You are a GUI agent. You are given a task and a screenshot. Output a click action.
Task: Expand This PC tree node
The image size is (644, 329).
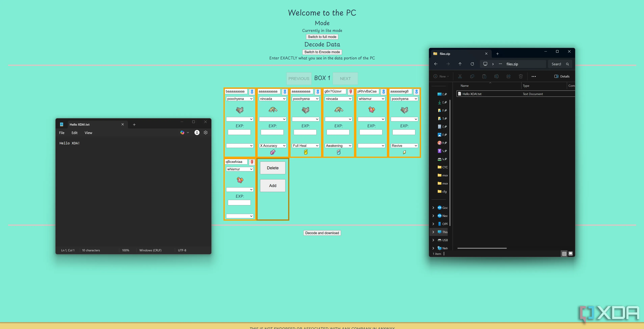click(433, 232)
